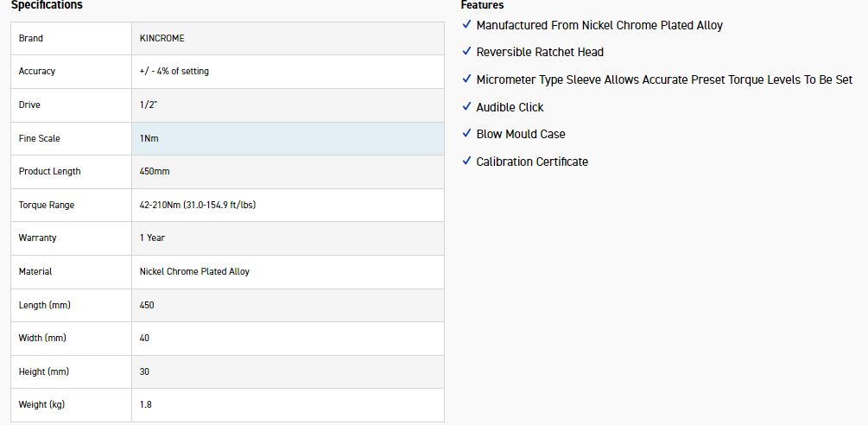
Task: Click the KINCROME brand value
Action: tap(162, 38)
